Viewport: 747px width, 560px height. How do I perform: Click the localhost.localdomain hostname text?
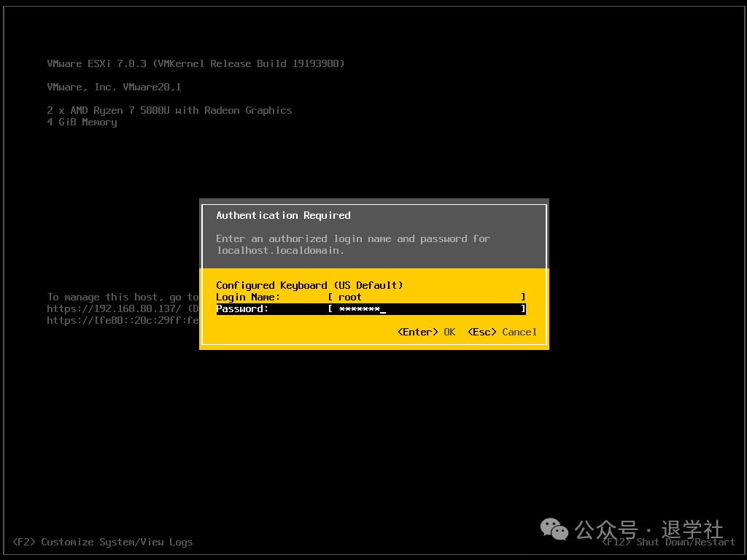point(280,251)
